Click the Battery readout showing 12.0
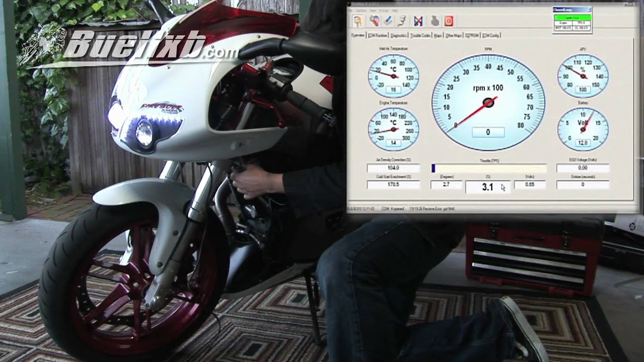 pos(583,143)
